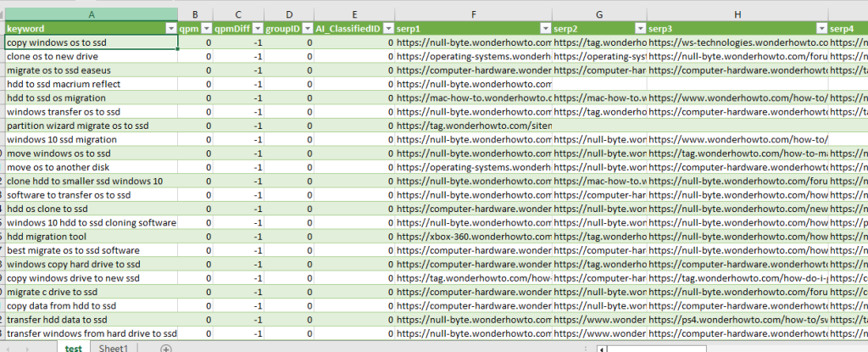Click serp1 cell in clone os to new drive row

(x=474, y=56)
